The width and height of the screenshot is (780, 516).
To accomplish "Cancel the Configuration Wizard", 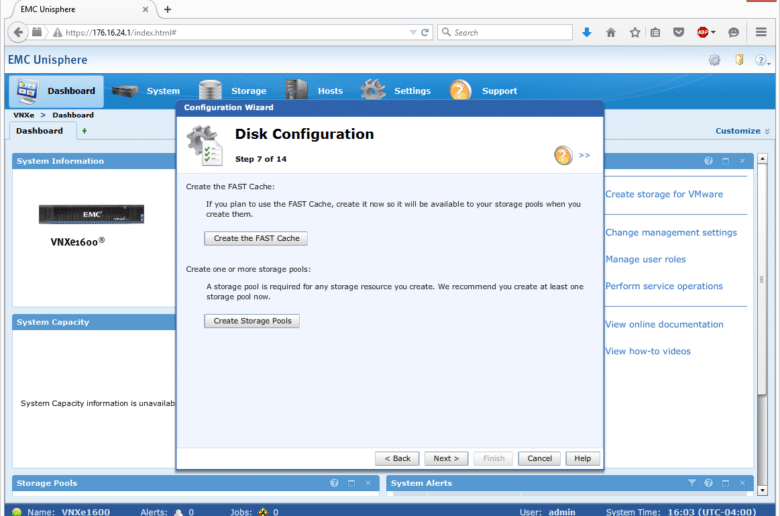I will point(539,458).
